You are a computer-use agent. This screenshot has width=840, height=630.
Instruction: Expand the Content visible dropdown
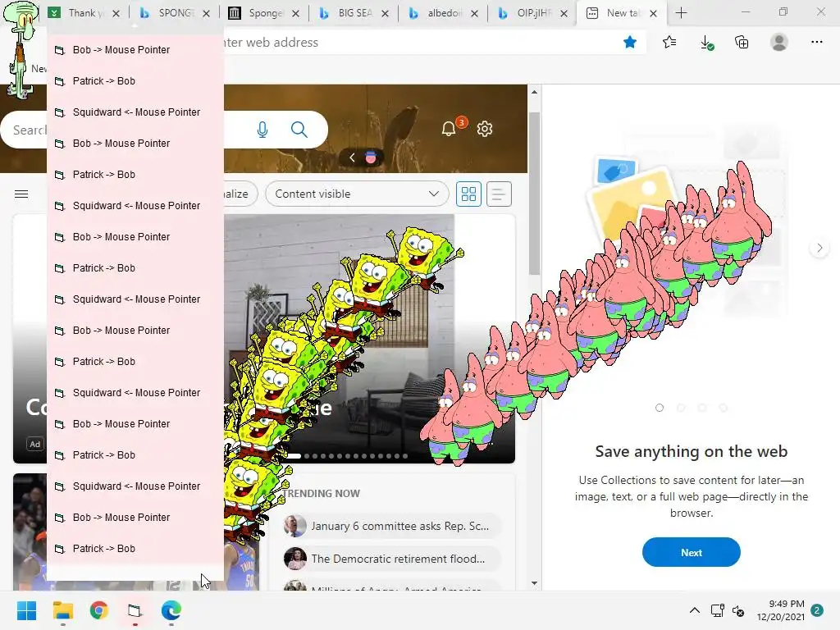click(x=357, y=194)
